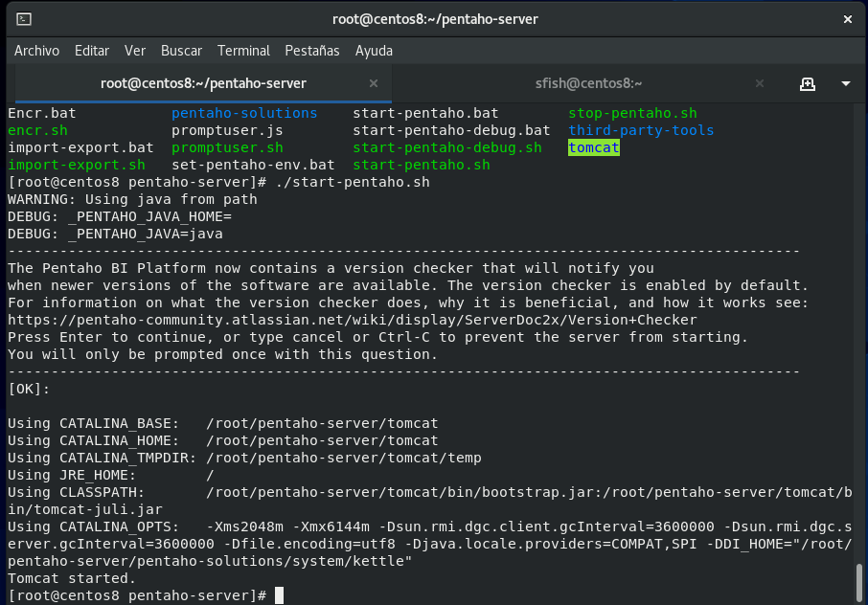The image size is (868, 605).
Task: Click the terminal scrollbar thumb
Action: click(858, 583)
